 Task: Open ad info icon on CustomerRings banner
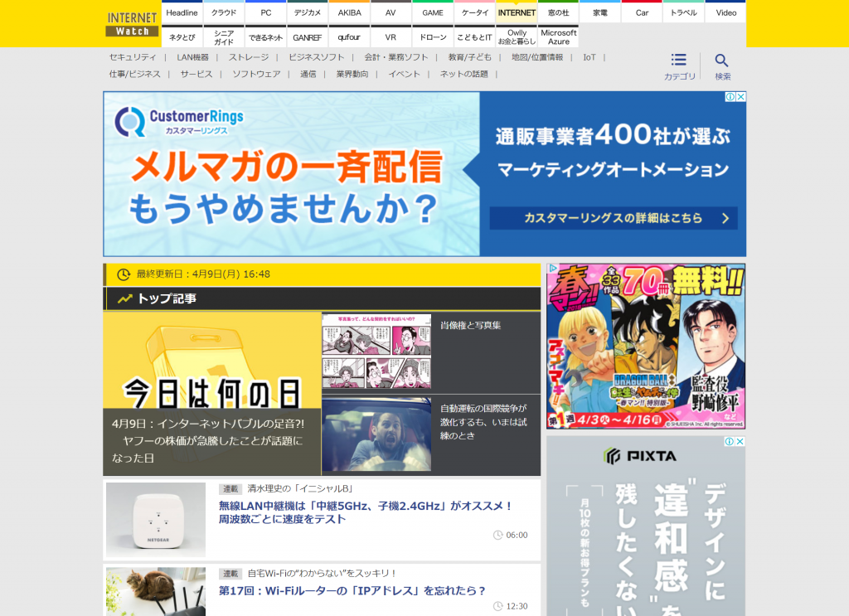click(730, 97)
